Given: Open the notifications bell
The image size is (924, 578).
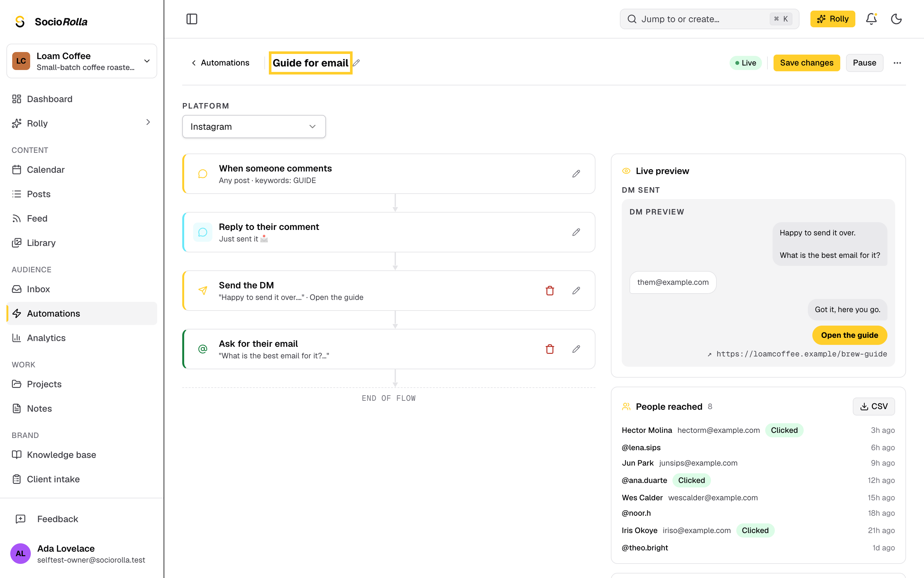Looking at the screenshot, I should (871, 19).
